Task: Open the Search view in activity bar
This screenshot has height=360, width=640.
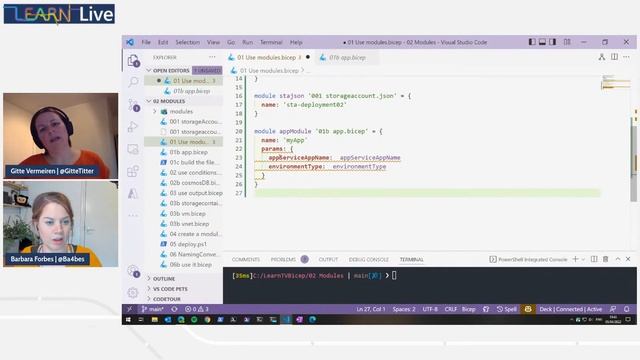Action: coord(133,82)
